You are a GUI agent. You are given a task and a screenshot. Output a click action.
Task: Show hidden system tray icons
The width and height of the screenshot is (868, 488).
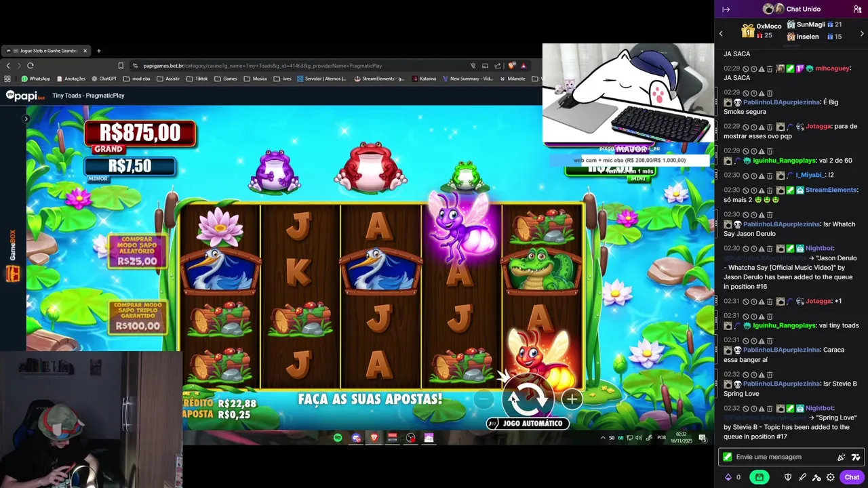click(x=603, y=438)
